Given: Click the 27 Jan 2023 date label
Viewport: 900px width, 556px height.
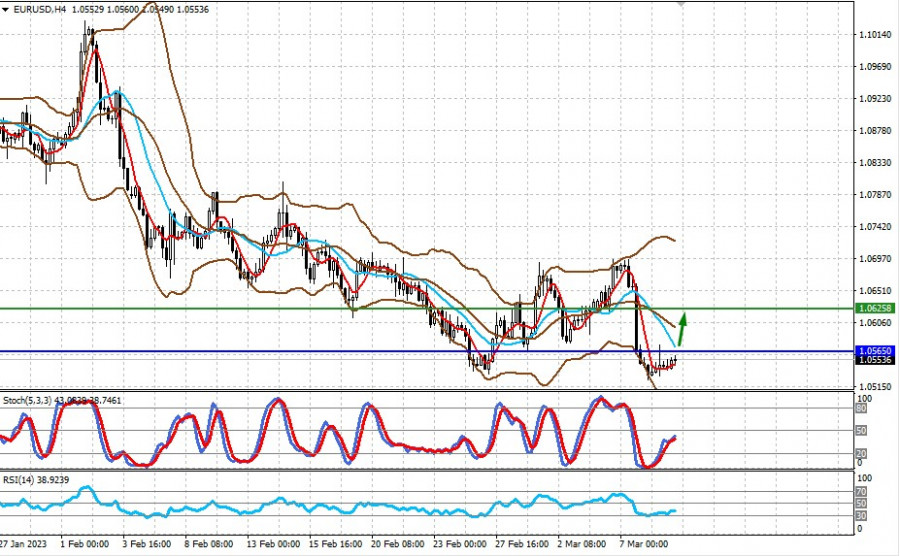Looking at the screenshot, I should tap(22, 546).
